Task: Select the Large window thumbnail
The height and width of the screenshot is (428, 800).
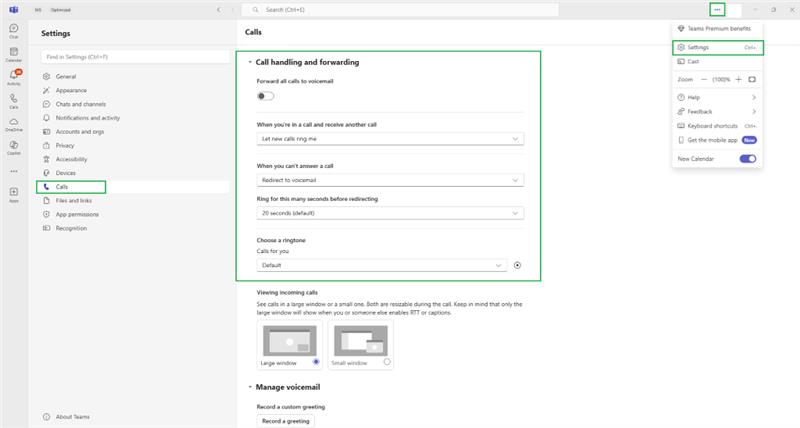Action: pyautogui.click(x=289, y=341)
